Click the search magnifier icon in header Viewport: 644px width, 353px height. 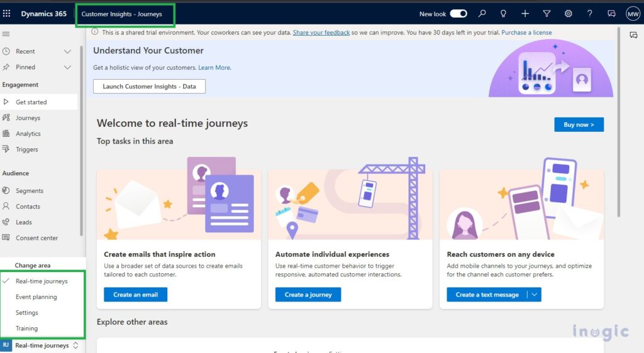(482, 14)
